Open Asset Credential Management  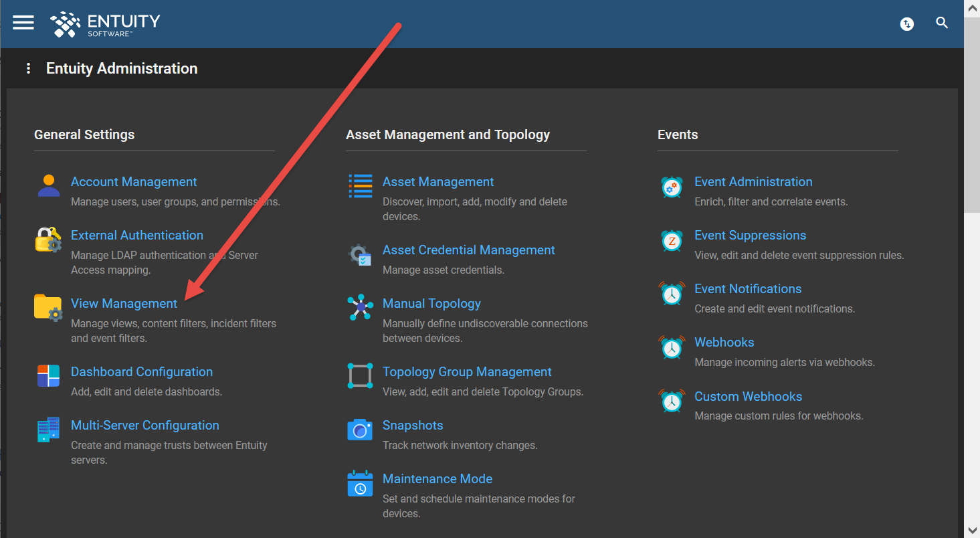point(469,250)
